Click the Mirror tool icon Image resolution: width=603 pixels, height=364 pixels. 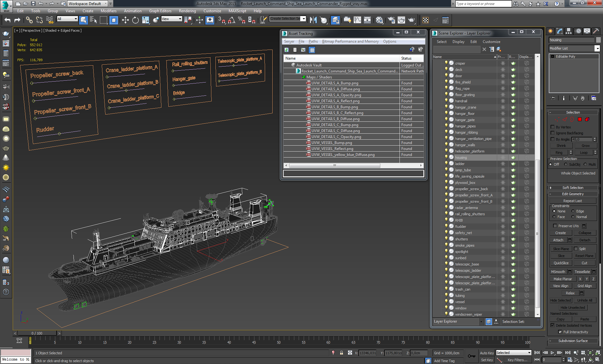313,20
